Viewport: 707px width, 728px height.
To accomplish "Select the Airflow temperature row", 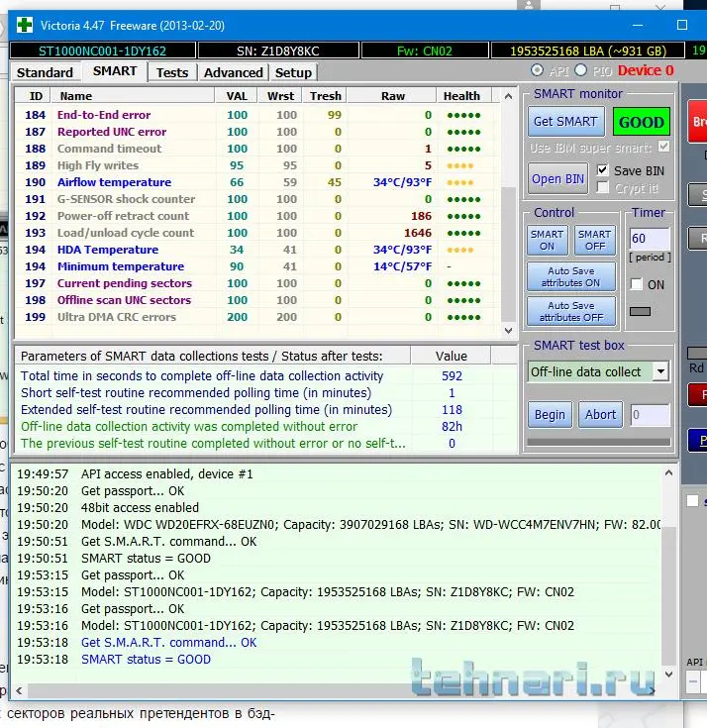I will click(257, 182).
